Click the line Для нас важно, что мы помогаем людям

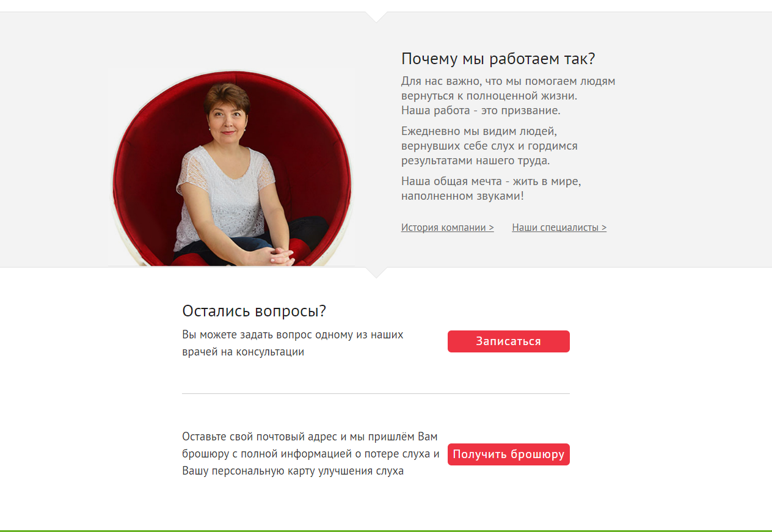tap(508, 81)
